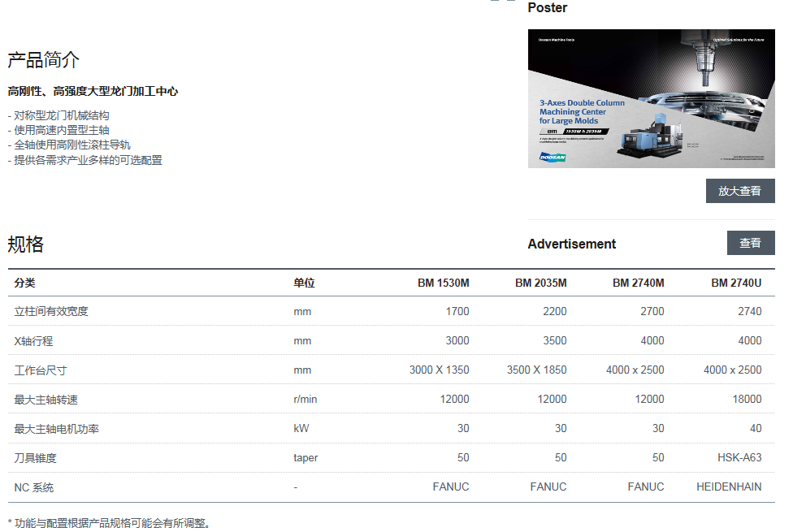Select the BM 1530M column header
Viewport: 806px width, 532px height.
coord(443,283)
